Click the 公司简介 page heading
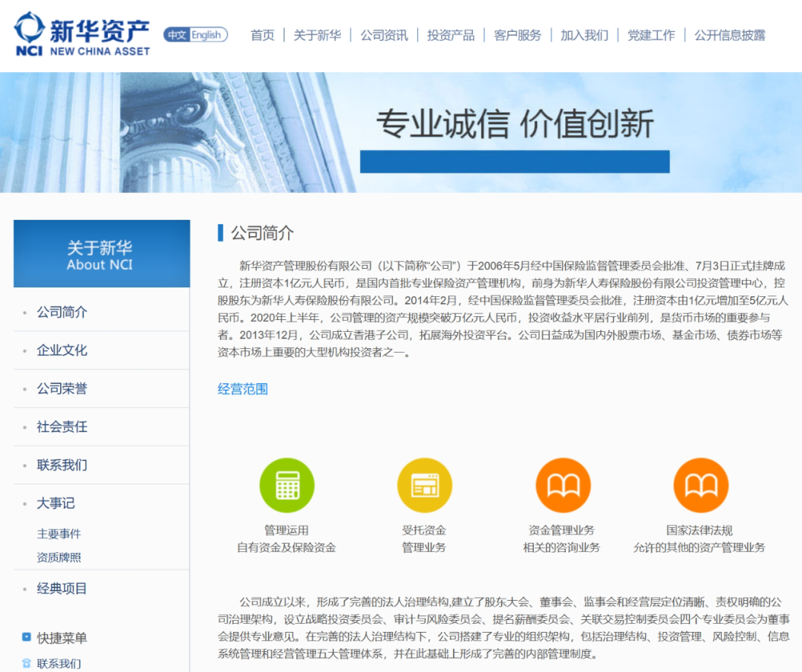 point(262,233)
